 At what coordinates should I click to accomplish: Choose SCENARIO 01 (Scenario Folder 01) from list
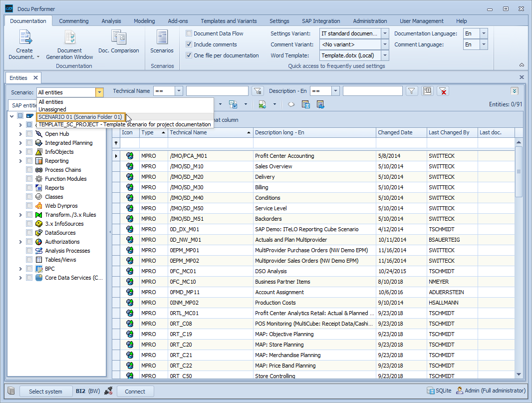tap(80, 117)
